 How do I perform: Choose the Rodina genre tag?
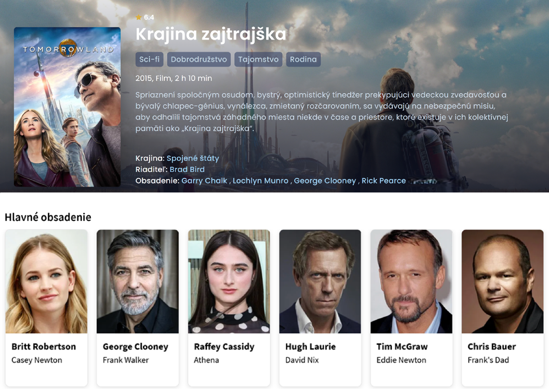pyautogui.click(x=303, y=59)
